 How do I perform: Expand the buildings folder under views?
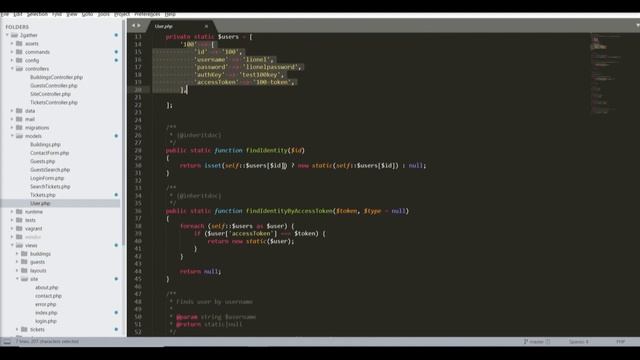pos(17,253)
